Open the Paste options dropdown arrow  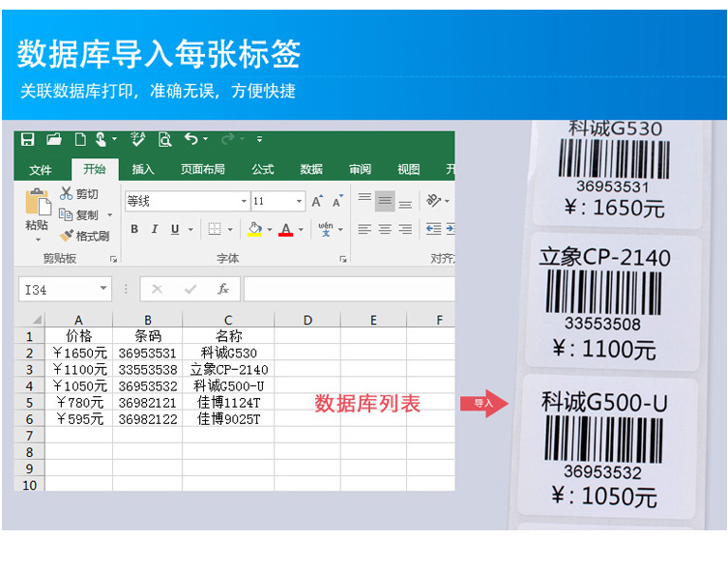(x=38, y=240)
